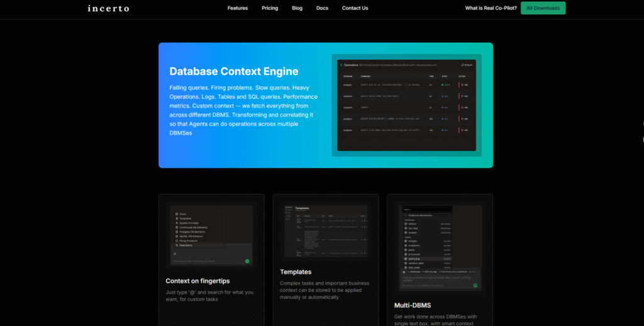Click green send button in Multi-DBMS preview
Screen dimensions: 644x326
[475, 285]
